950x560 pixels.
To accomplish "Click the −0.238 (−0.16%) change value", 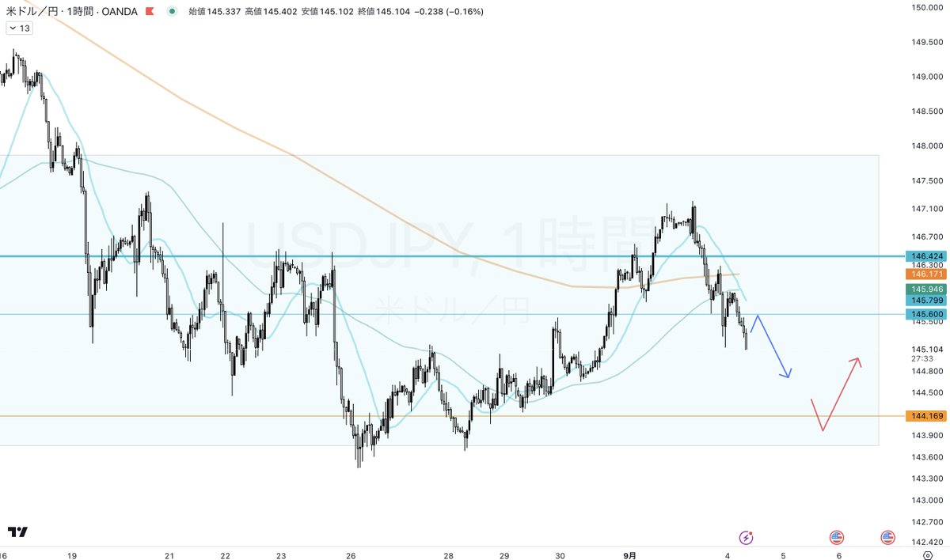I will pyautogui.click(x=450, y=12).
